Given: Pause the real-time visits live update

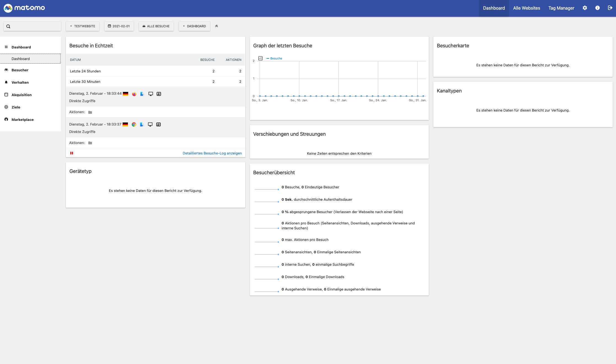Looking at the screenshot, I should [x=72, y=153].
